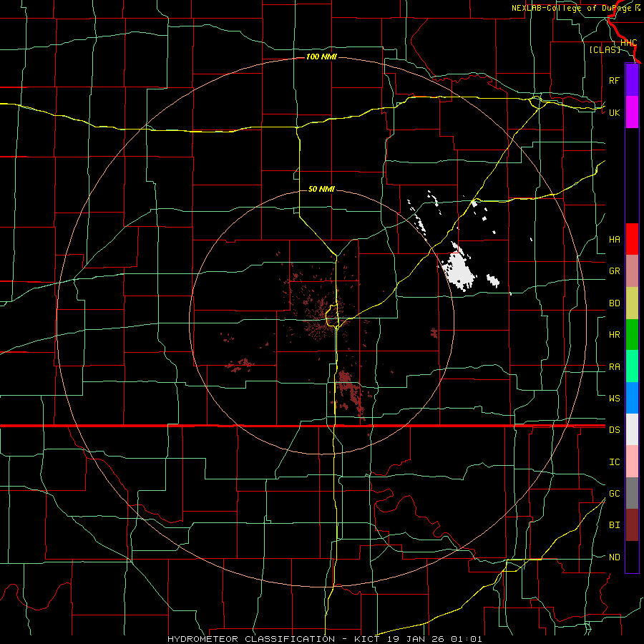Click the red HA legend color swatch
The width and height of the screenshot is (644, 644).
pyautogui.click(x=632, y=239)
